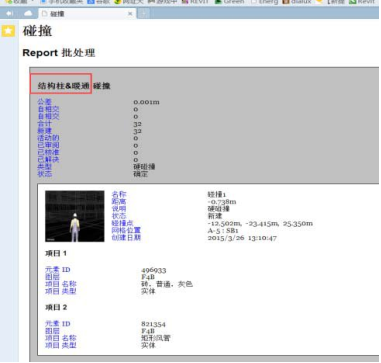Click the Report 批处理 heading

click(x=59, y=53)
